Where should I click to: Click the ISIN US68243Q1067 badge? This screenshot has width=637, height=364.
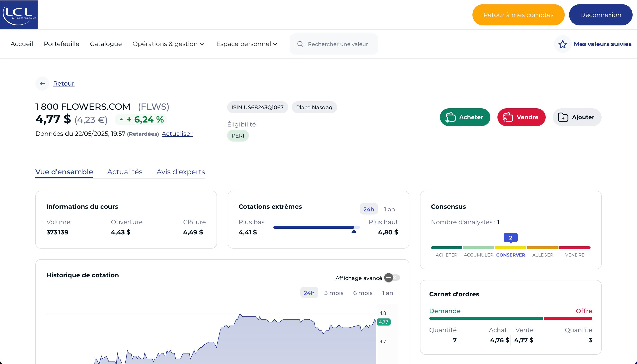point(257,107)
